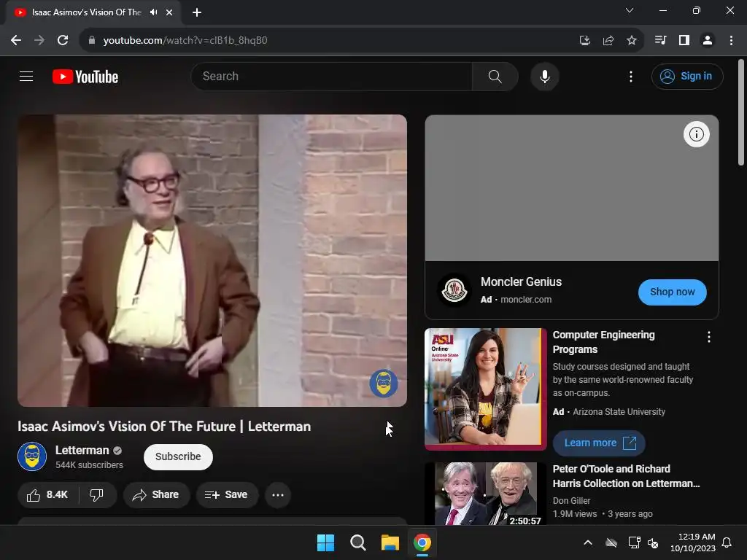Click the address bar URL
747x560 pixels.
(185, 41)
